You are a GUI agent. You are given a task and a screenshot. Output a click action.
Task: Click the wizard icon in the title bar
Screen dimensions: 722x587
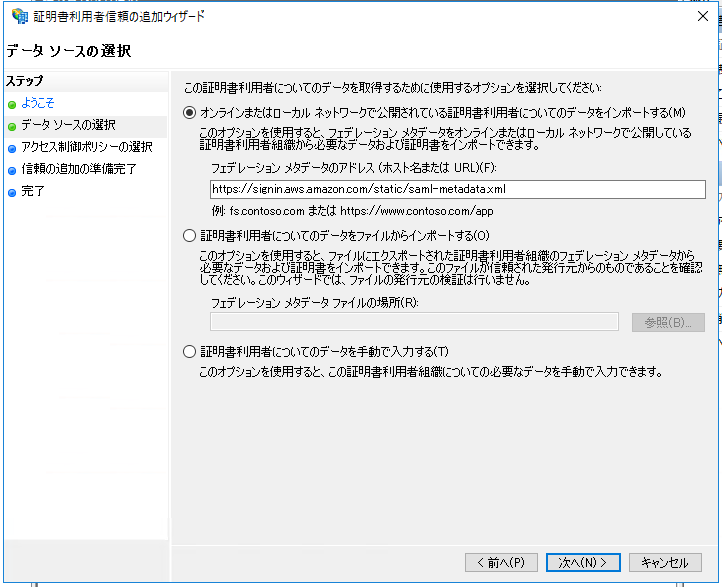pos(20,16)
